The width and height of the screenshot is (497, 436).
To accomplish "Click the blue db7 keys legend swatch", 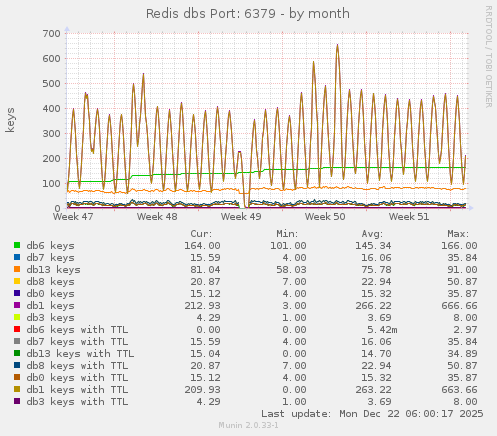I will pos(17,257).
